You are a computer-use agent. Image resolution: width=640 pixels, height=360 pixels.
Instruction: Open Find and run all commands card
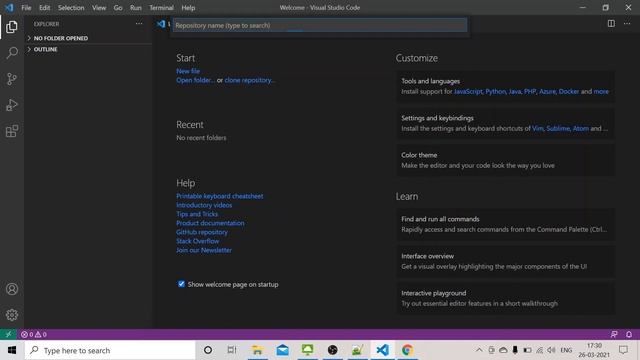[x=505, y=224]
